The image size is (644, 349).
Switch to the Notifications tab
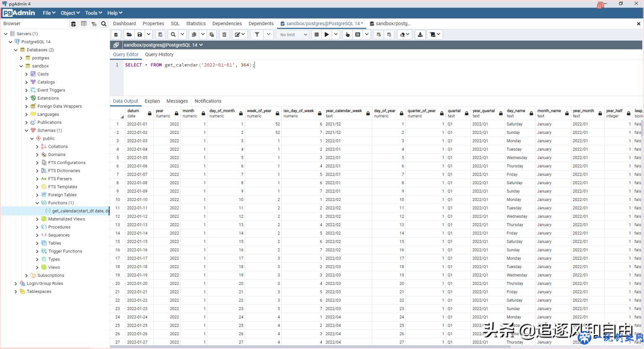point(208,101)
